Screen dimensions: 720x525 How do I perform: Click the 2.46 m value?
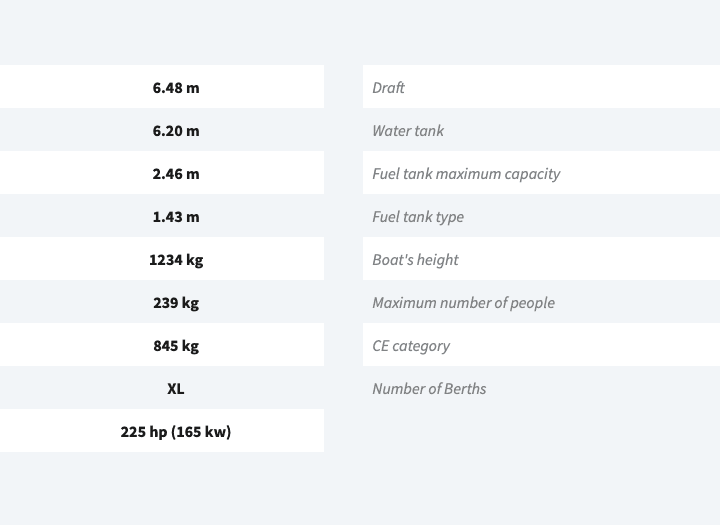[x=176, y=174]
